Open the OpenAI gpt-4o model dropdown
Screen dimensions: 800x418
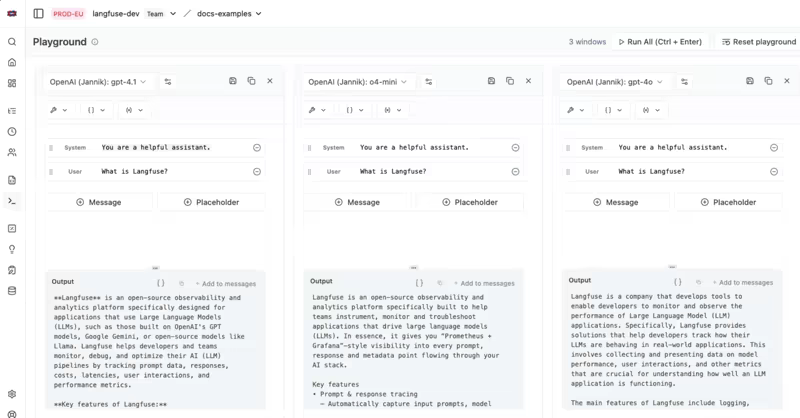click(x=615, y=82)
